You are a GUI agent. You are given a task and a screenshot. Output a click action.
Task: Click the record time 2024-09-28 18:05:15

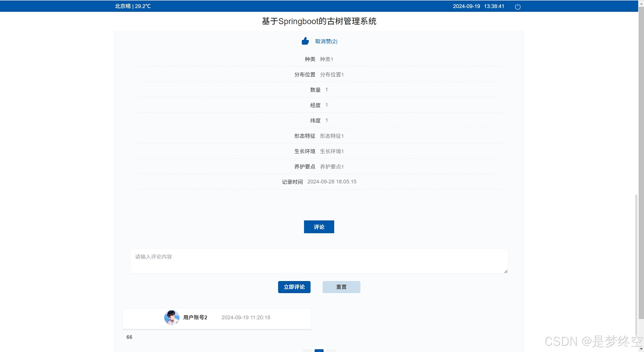[332, 182]
